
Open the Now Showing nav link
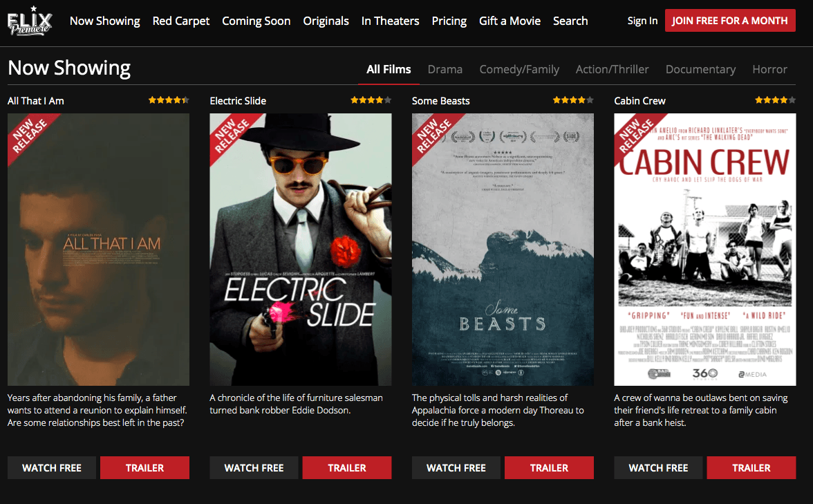[105, 21]
